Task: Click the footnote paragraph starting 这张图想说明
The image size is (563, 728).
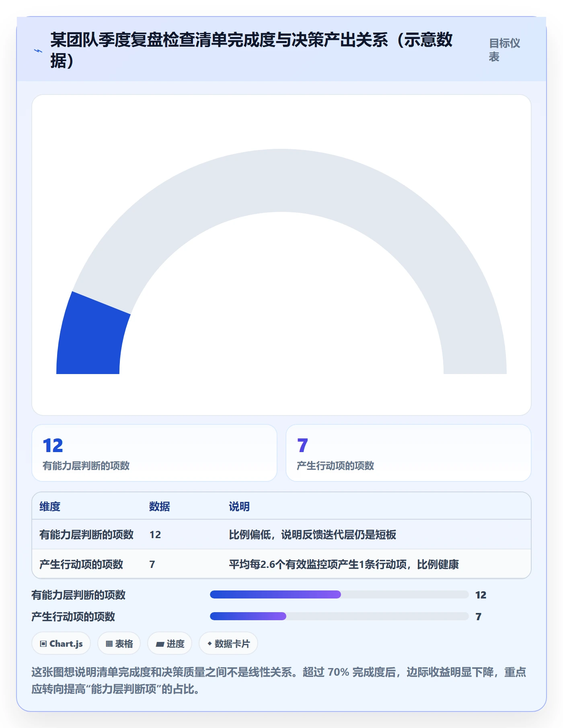Action: click(279, 681)
